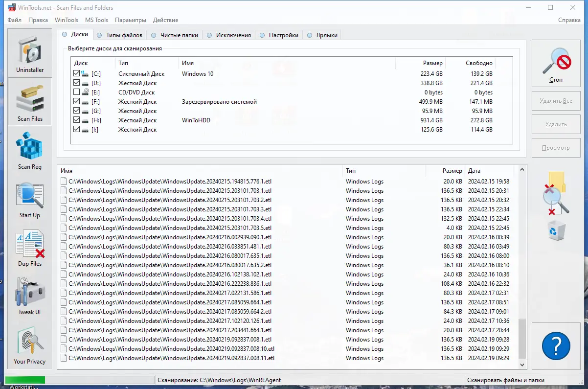Open the Dup Files finder
The width and height of the screenshot is (588, 389).
[x=29, y=247]
